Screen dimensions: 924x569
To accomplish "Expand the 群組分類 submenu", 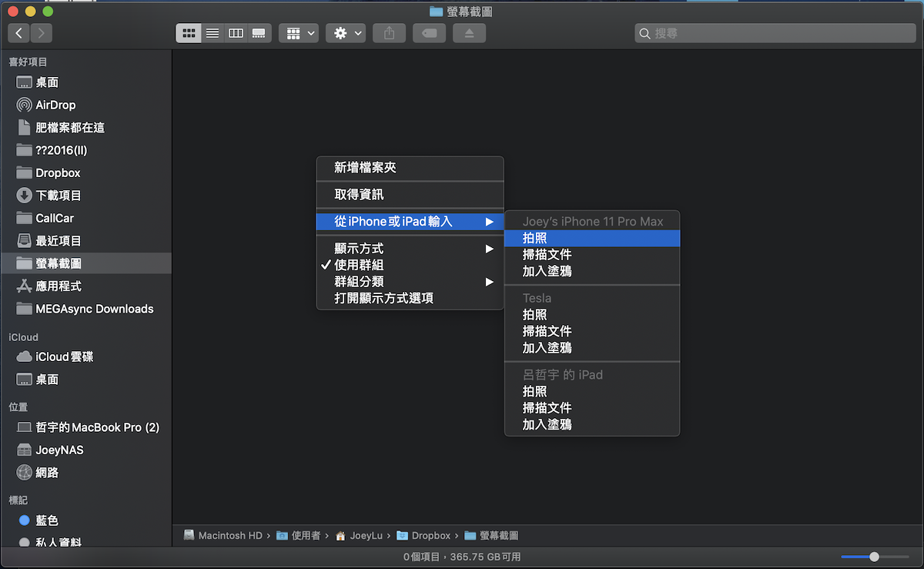I will pos(410,282).
